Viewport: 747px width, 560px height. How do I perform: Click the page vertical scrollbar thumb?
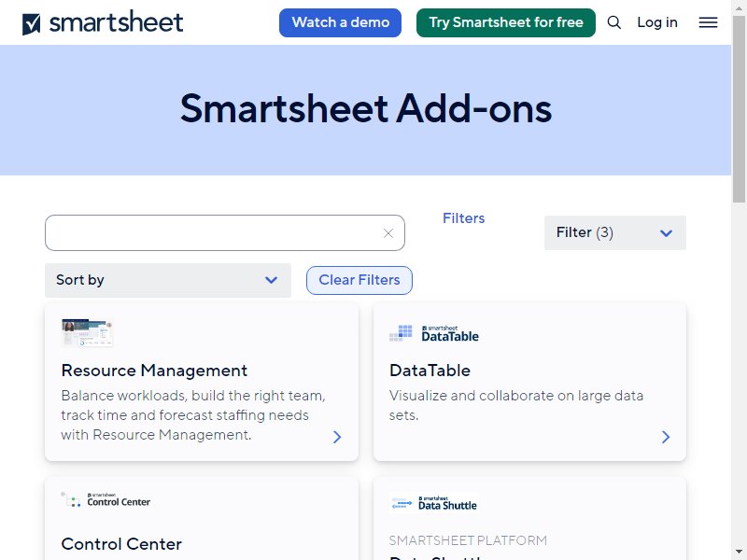point(739,107)
